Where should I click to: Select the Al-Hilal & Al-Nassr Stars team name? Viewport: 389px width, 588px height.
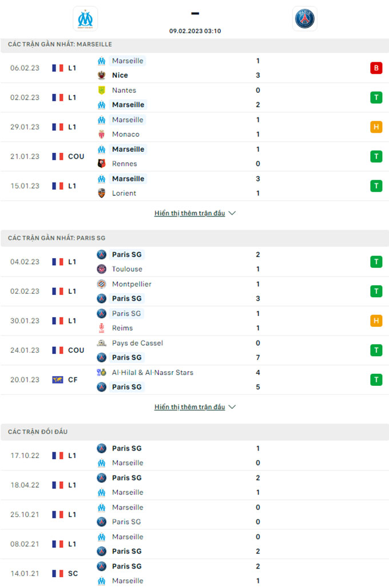pyautogui.click(x=153, y=372)
